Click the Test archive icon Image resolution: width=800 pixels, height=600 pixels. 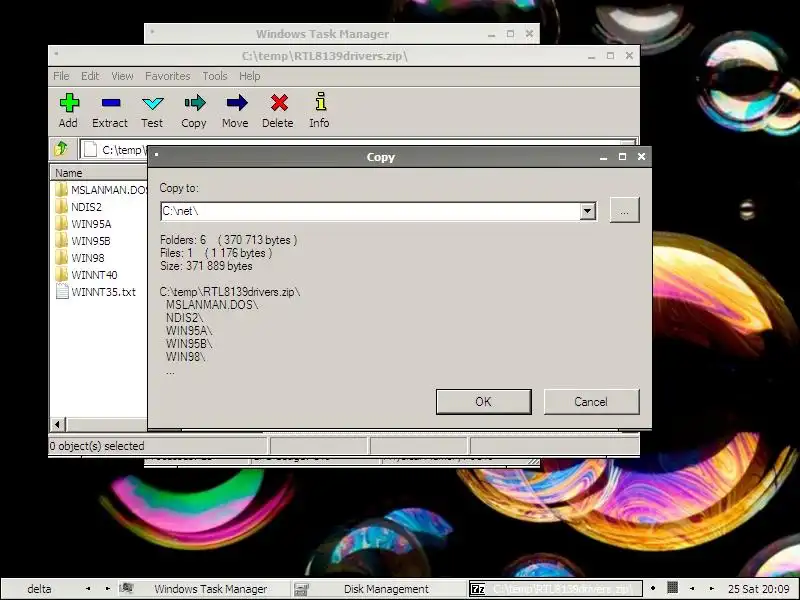click(152, 103)
